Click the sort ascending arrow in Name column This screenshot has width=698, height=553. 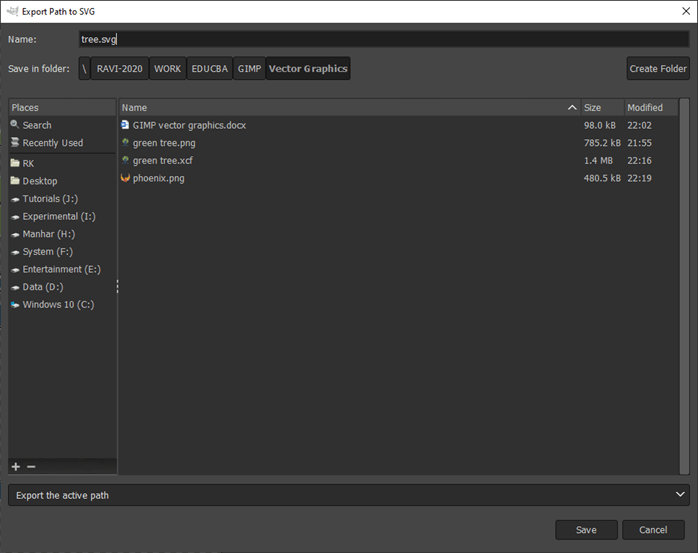coord(572,108)
